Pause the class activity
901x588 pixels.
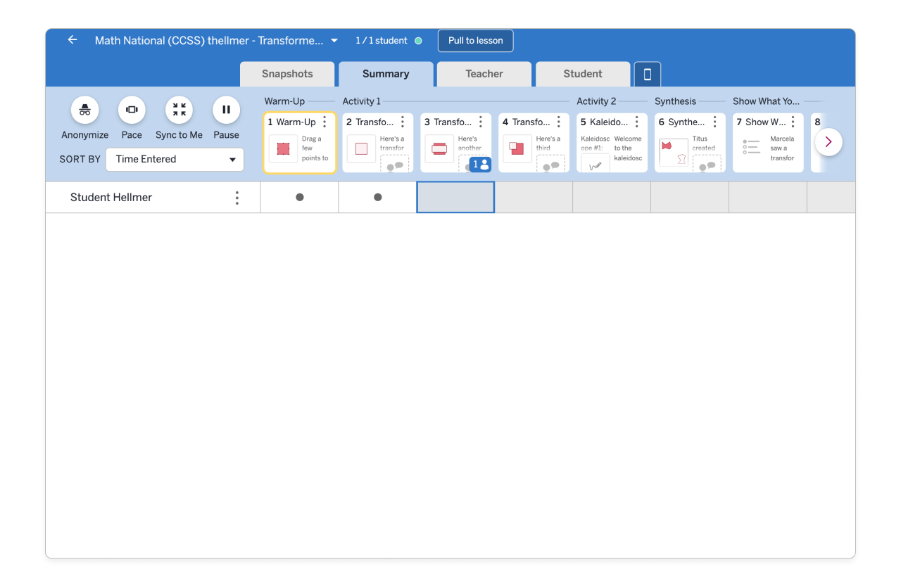tap(226, 110)
